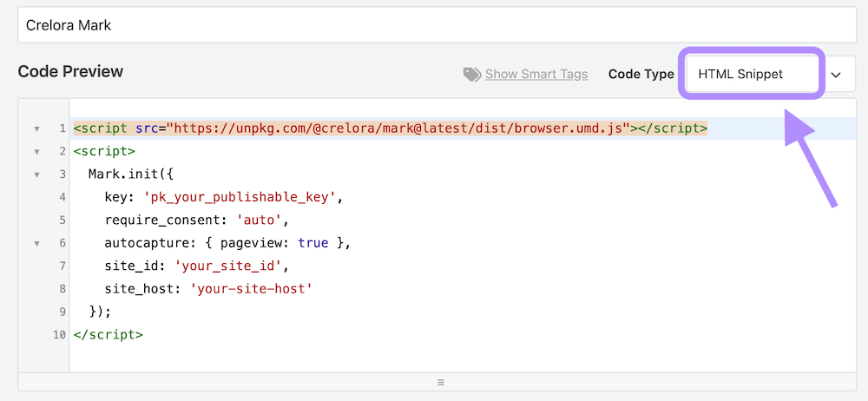The image size is (868, 401).
Task: Collapse the fold arrow on line 1
Action: (x=36, y=128)
